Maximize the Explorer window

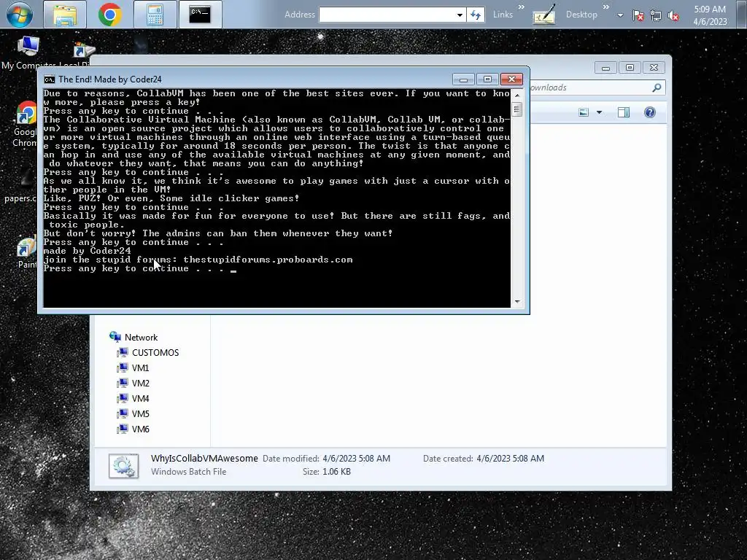coord(630,68)
